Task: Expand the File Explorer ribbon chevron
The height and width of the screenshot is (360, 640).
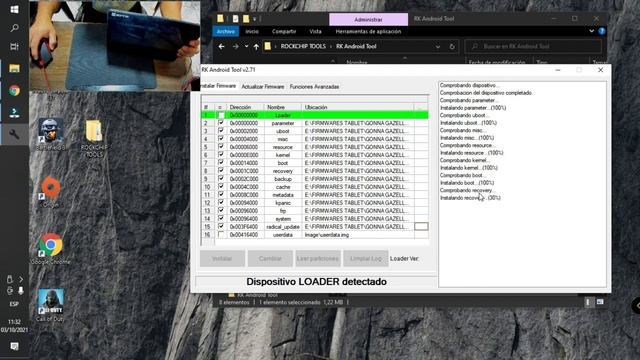Action: tap(591, 31)
